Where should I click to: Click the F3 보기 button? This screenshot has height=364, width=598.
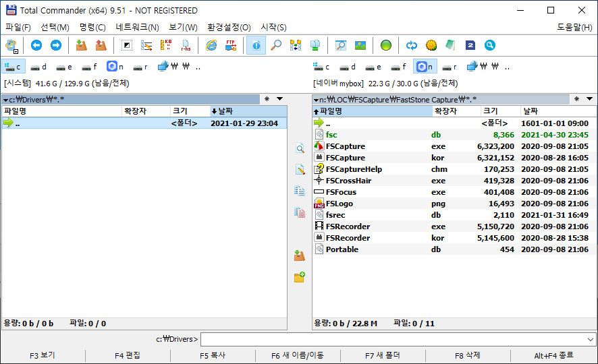43,356
